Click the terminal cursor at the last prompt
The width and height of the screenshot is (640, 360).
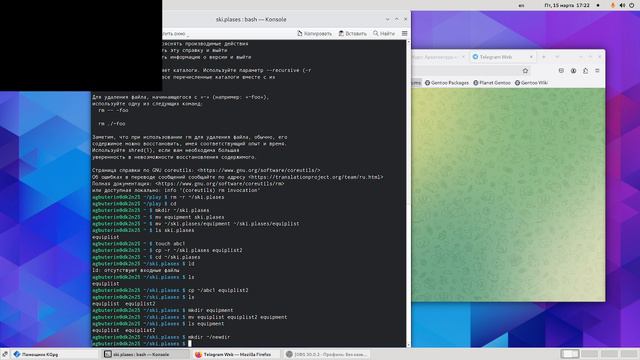click(x=189, y=344)
